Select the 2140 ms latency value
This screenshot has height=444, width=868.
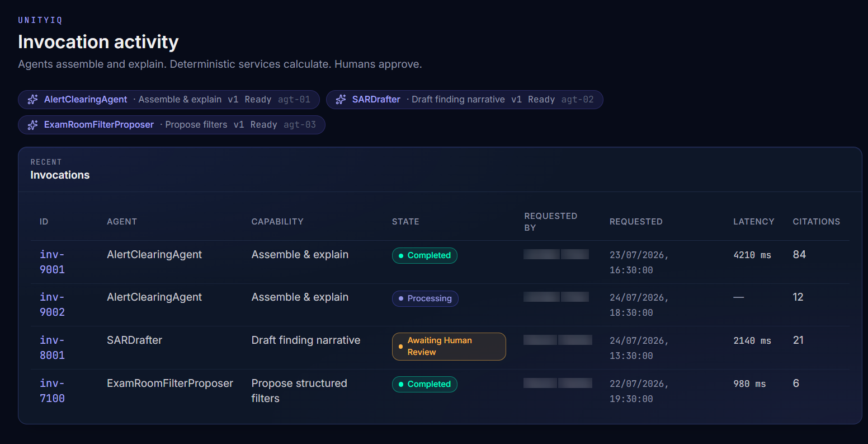click(x=752, y=341)
